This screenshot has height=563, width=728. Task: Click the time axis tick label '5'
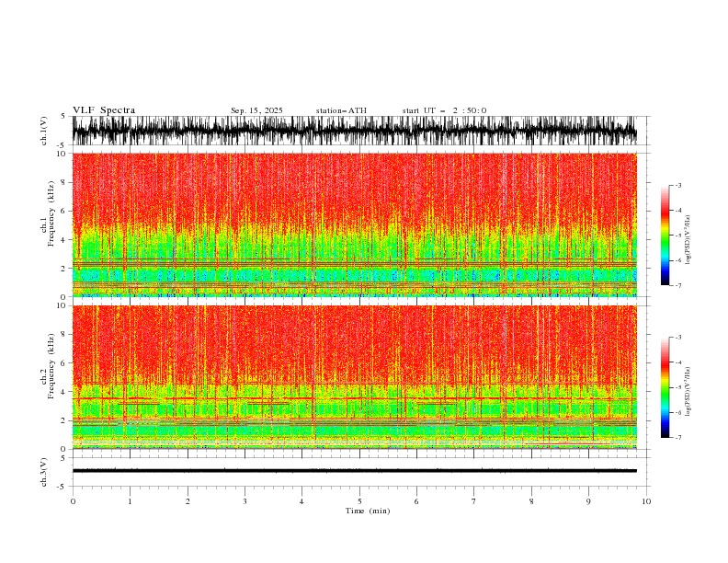point(359,501)
